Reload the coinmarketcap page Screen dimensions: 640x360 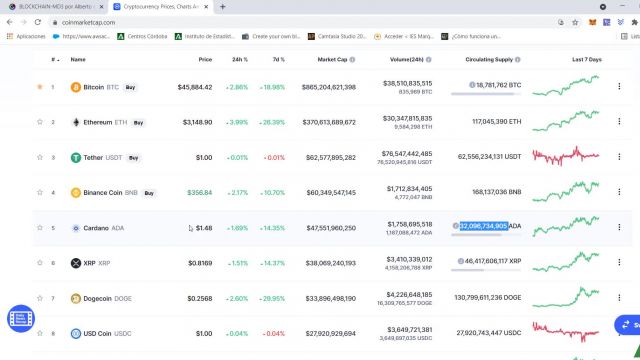tap(38, 22)
